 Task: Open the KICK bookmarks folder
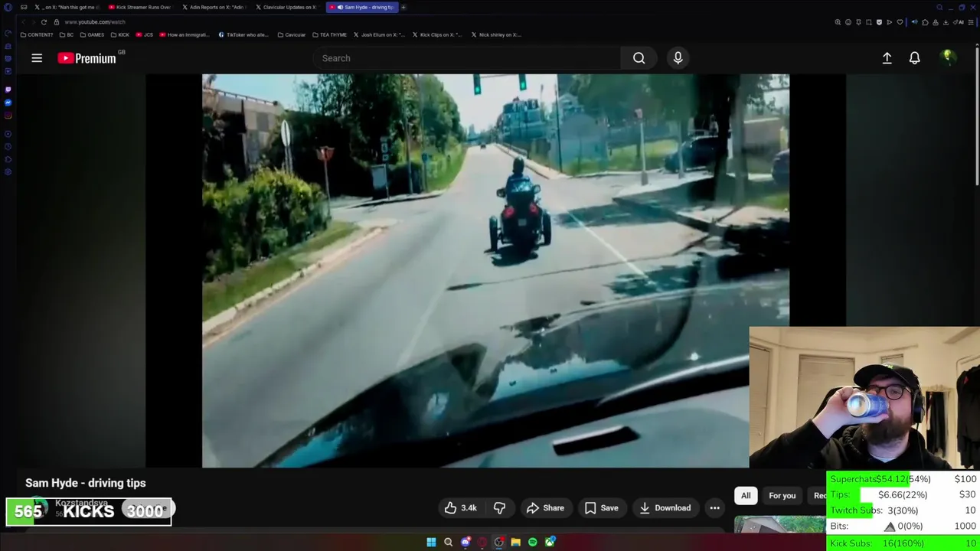[x=120, y=34]
